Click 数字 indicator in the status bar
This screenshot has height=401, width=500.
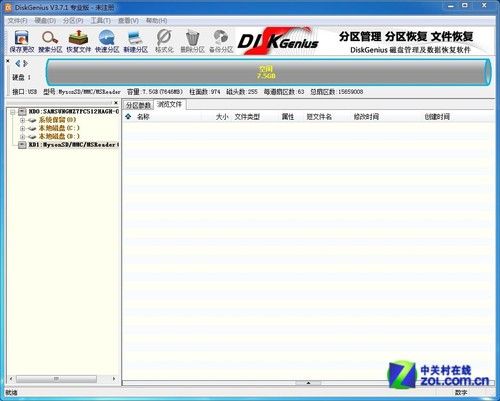click(x=461, y=393)
